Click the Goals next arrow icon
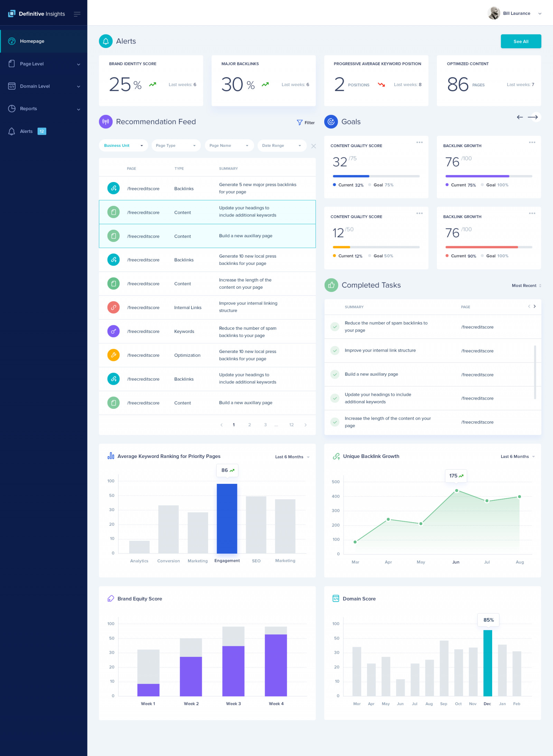The width and height of the screenshot is (553, 756). pos(533,117)
